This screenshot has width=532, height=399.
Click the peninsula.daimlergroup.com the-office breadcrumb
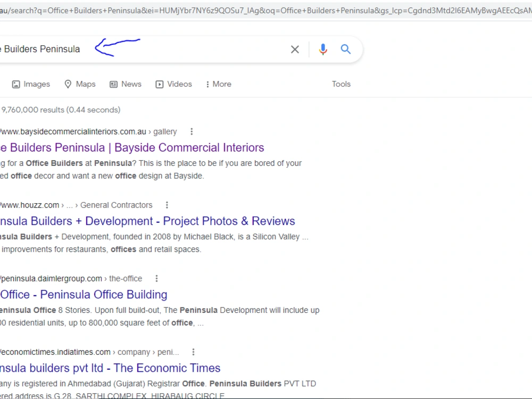(x=71, y=279)
